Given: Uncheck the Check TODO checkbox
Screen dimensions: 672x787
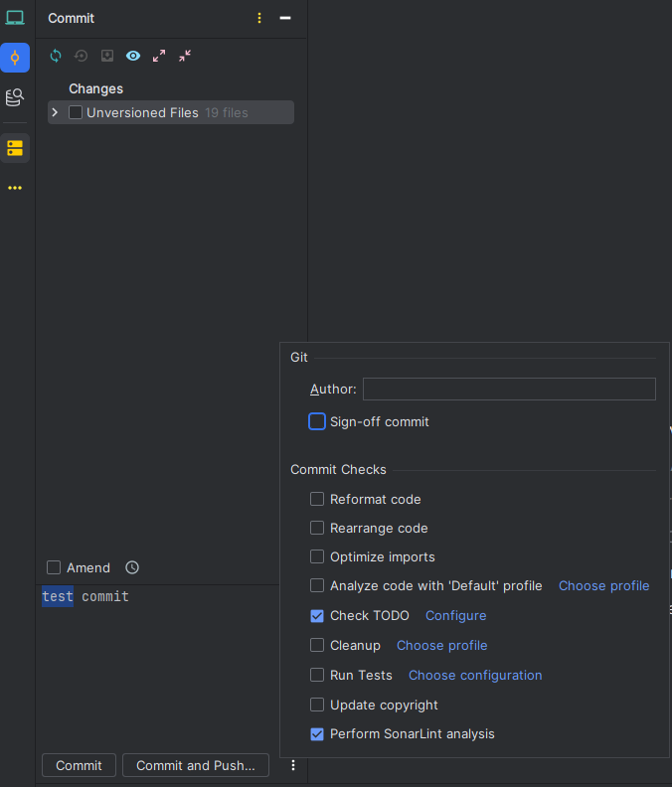Looking at the screenshot, I should point(317,615).
